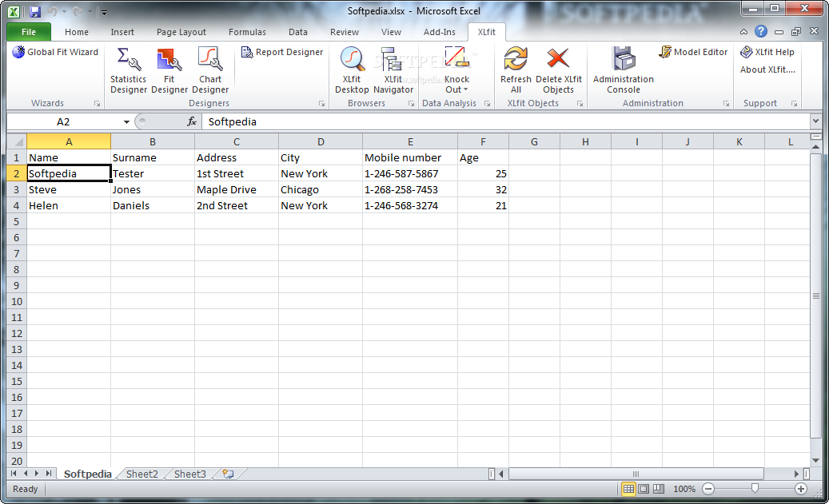Viewport: 829px width, 504px height.
Task: Click Refresh All XLfit objects
Action: pyautogui.click(x=516, y=70)
